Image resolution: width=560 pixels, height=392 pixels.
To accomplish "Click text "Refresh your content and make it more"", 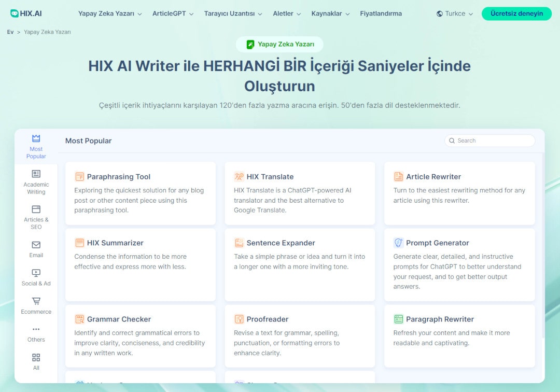I will 452,333.
